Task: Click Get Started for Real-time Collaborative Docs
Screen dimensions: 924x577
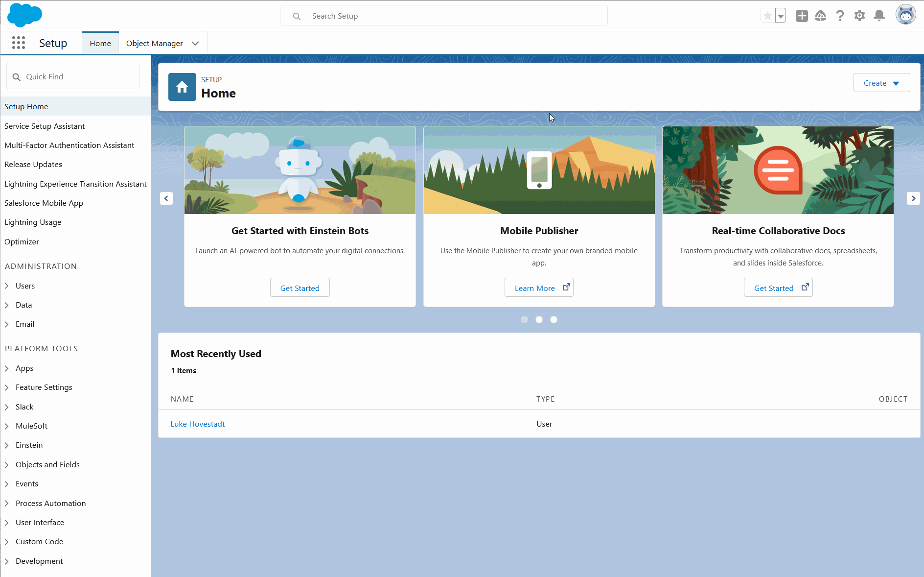Action: click(778, 288)
